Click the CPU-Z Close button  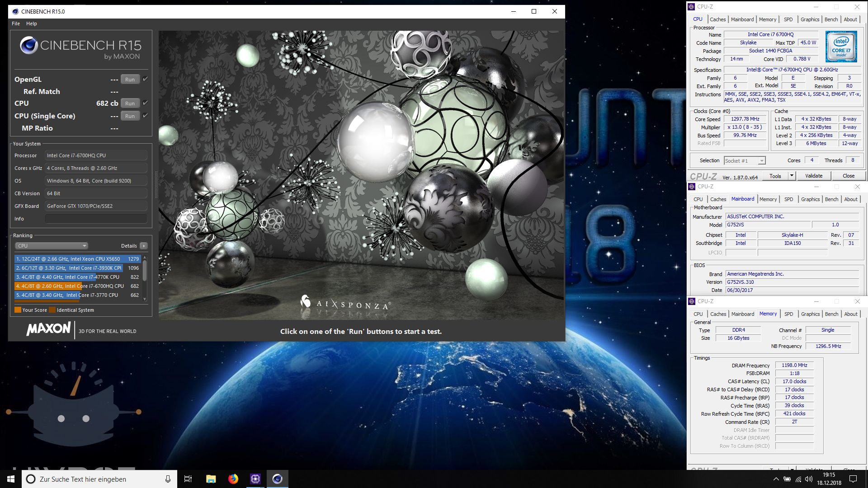tap(848, 176)
